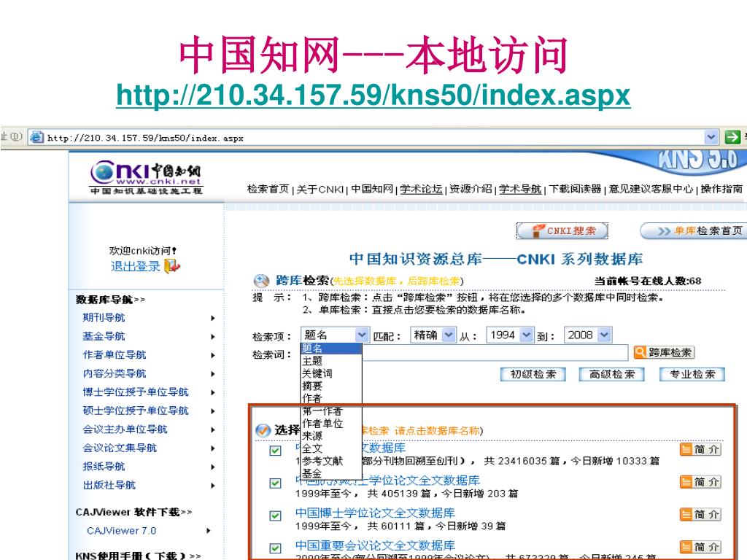
Task: Select 基金 in the dropdown list
Action: tap(331, 472)
